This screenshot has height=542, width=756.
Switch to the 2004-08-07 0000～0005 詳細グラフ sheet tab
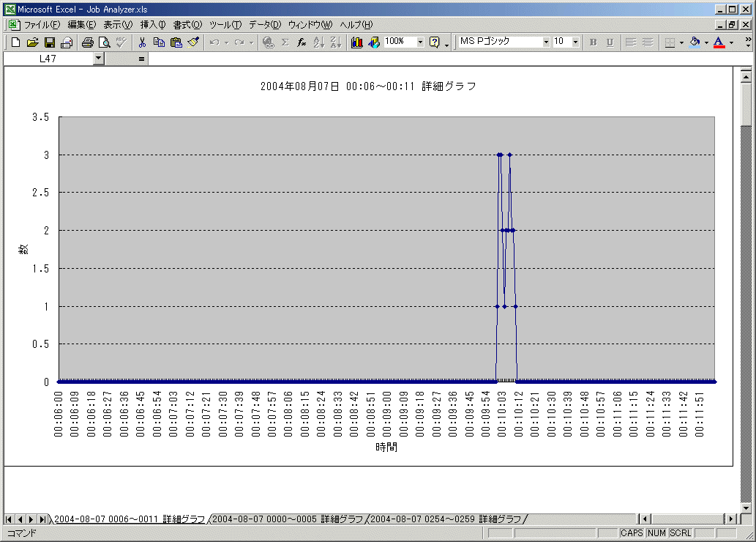point(287,519)
